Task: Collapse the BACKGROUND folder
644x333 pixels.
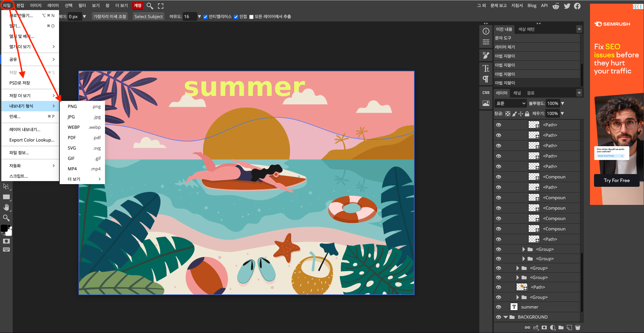Action: tap(505, 317)
